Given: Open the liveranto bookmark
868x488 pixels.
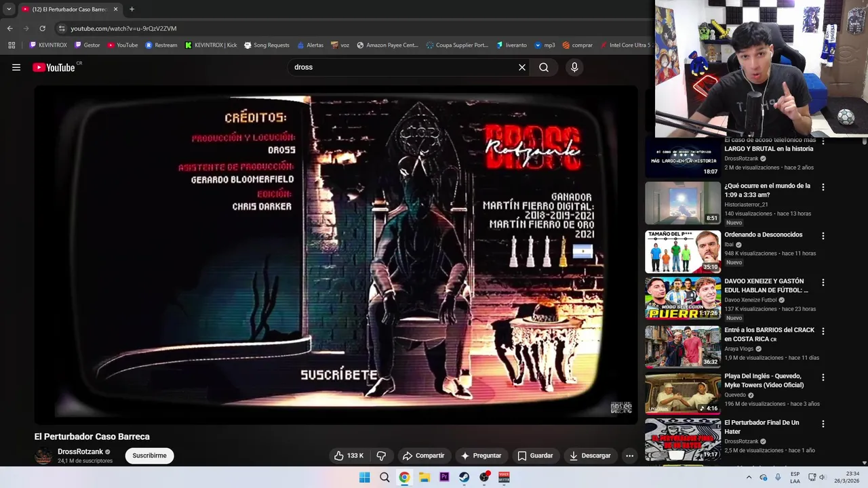Looking at the screenshot, I should pos(511,45).
